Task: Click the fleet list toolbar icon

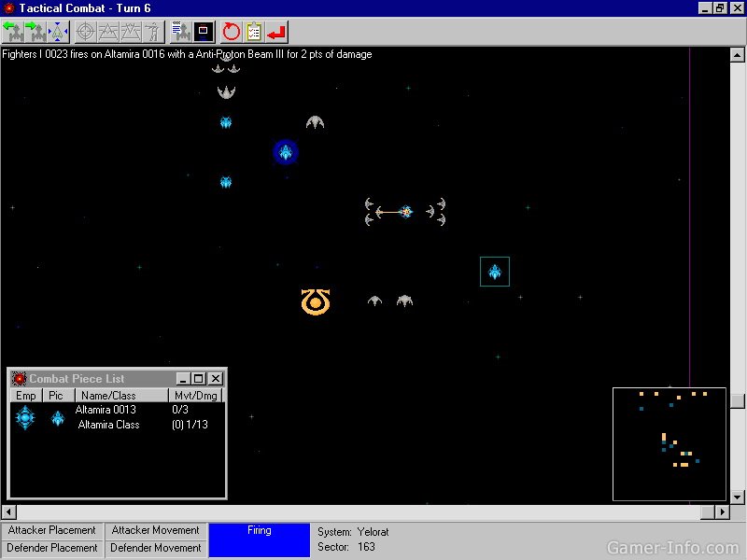Action: tap(179, 31)
